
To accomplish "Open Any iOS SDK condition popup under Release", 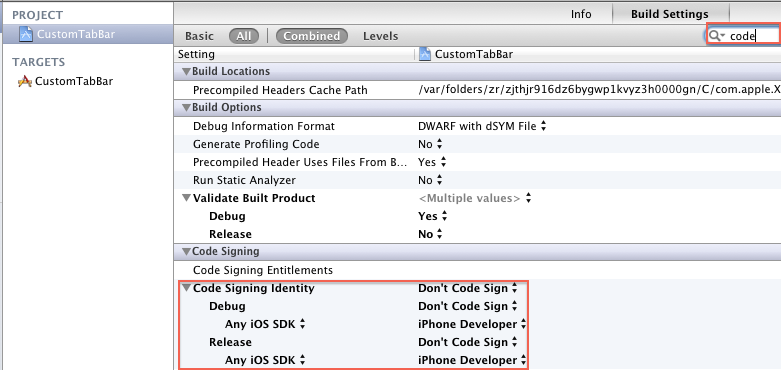I will pyautogui.click(x=265, y=360).
